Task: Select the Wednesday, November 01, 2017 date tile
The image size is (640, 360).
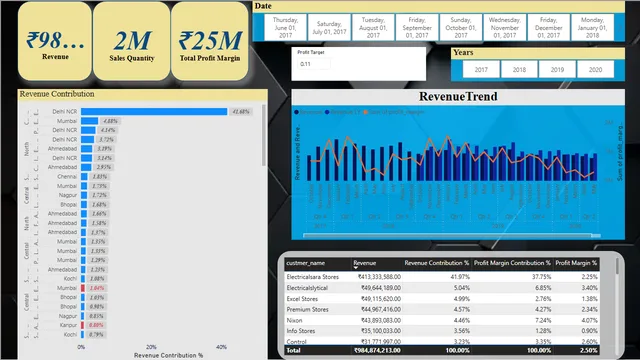Action: (x=505, y=27)
